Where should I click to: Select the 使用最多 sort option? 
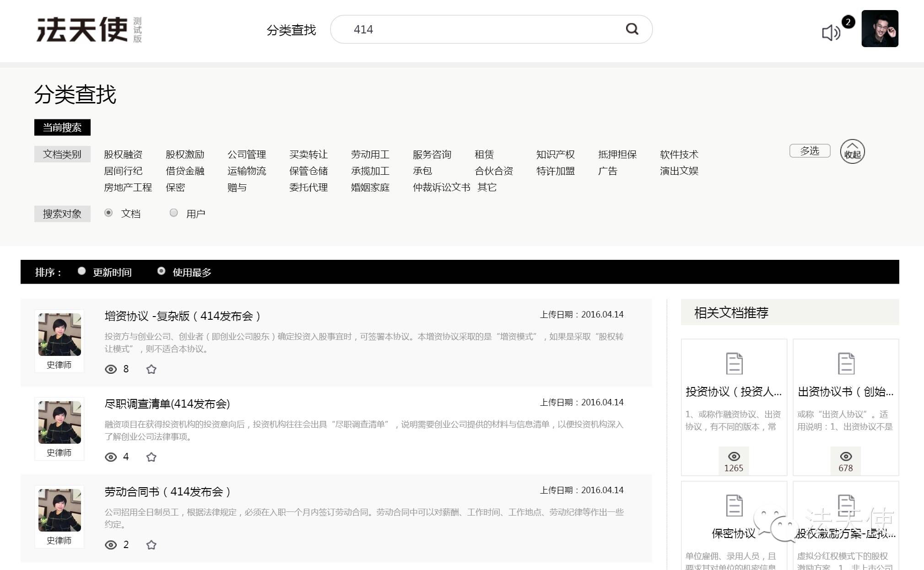[162, 271]
